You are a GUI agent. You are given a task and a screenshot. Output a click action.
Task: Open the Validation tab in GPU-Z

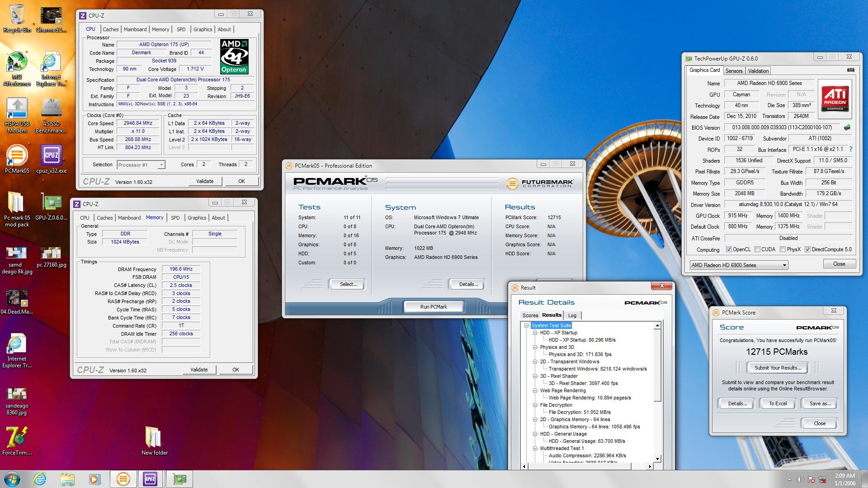pos(758,71)
